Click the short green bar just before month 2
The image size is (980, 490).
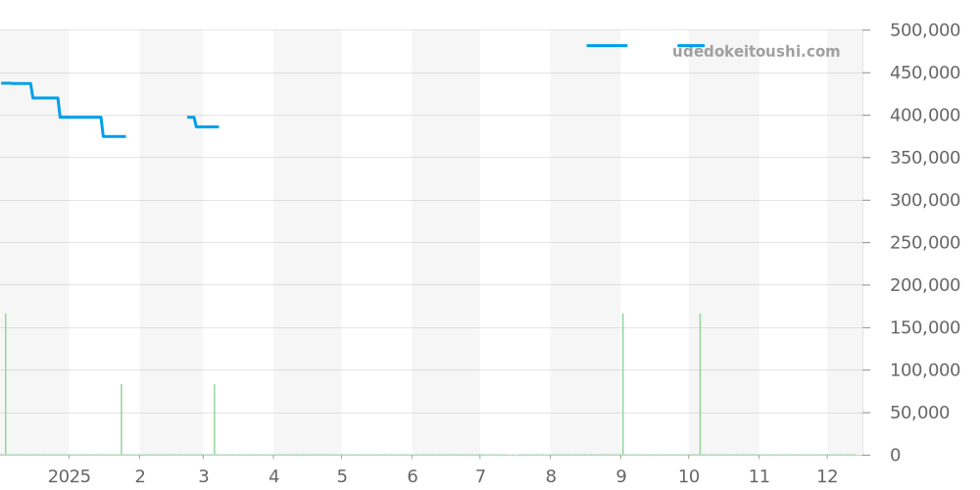[x=122, y=419]
